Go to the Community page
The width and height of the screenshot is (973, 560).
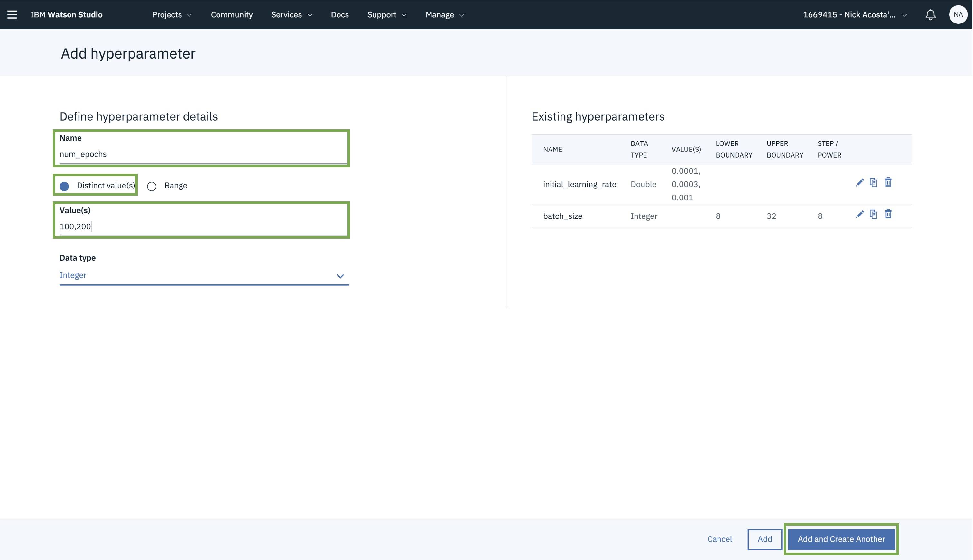(x=232, y=14)
